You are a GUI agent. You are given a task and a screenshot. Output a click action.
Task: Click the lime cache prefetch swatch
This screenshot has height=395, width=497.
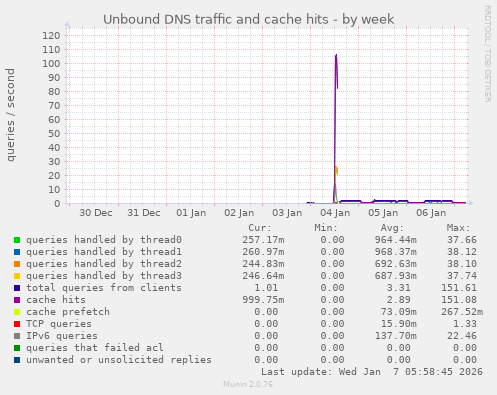coord(17,312)
